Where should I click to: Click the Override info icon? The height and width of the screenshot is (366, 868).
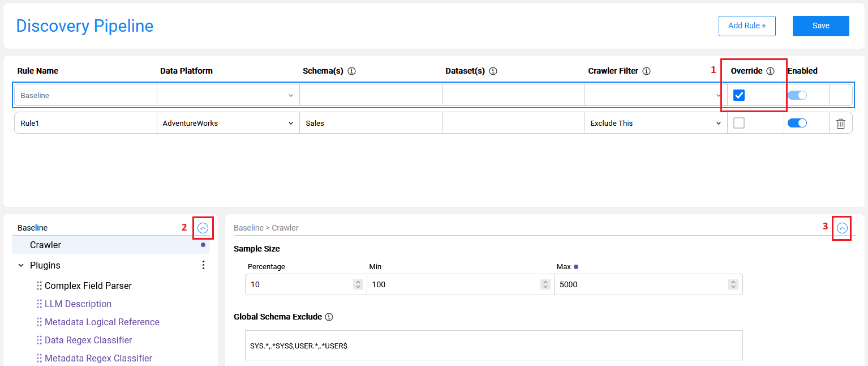tap(770, 71)
